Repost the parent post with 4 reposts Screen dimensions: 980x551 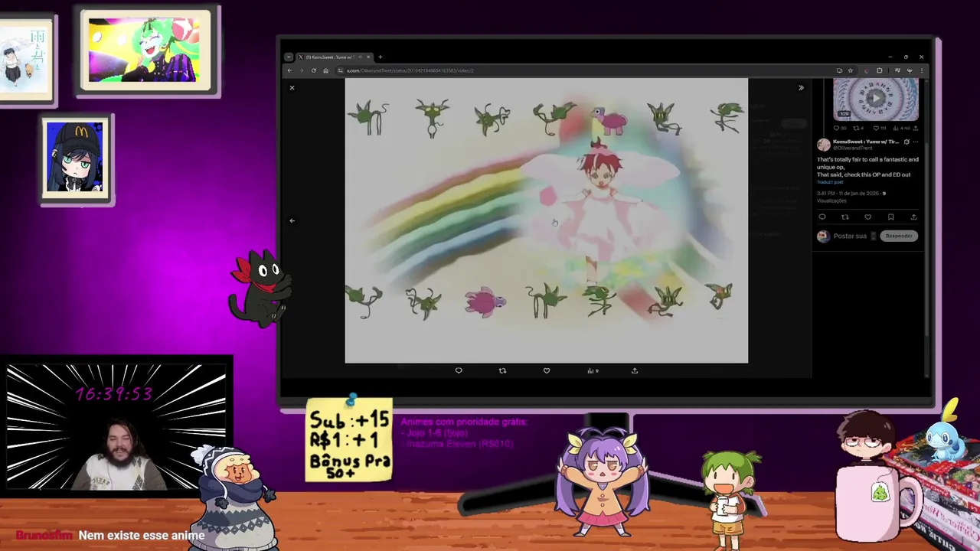(x=858, y=128)
